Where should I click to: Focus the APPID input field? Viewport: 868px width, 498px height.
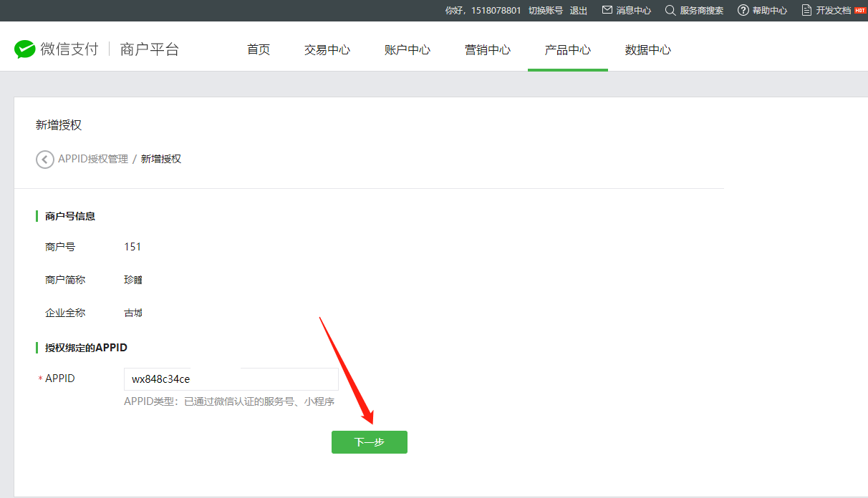(x=231, y=379)
